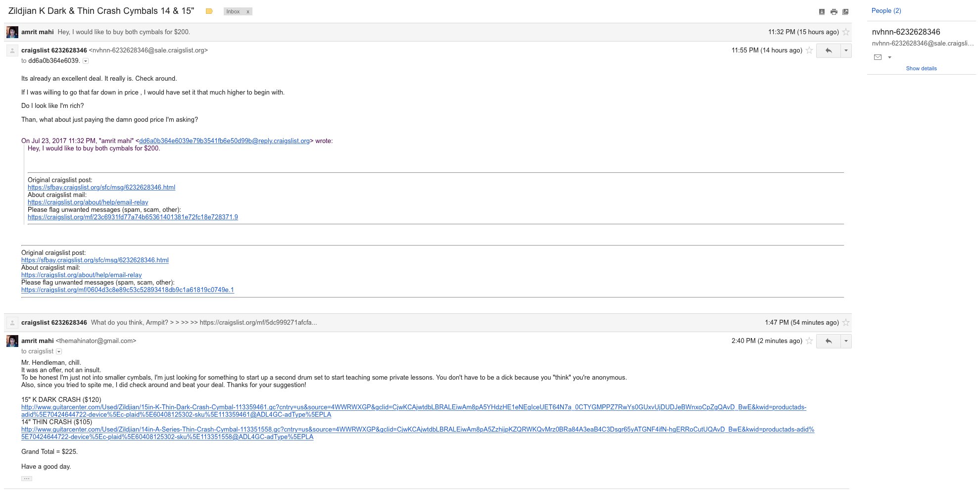Print the whole conversation
This screenshot has width=980, height=490.
[833, 11]
